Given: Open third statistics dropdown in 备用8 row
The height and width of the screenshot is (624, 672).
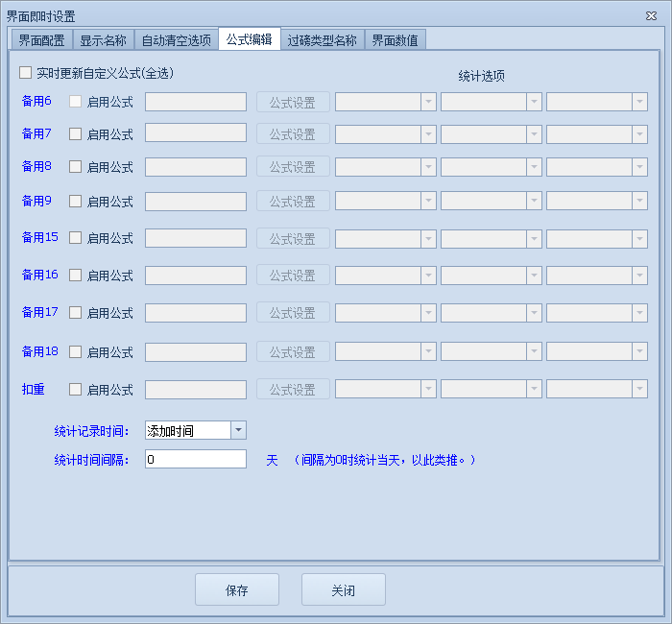Looking at the screenshot, I should tap(639, 167).
